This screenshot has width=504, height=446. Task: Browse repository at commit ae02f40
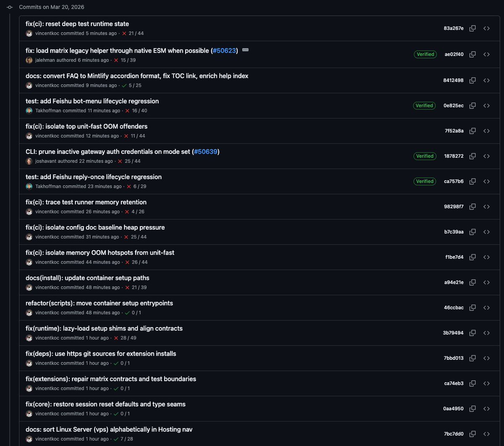[x=486, y=54]
